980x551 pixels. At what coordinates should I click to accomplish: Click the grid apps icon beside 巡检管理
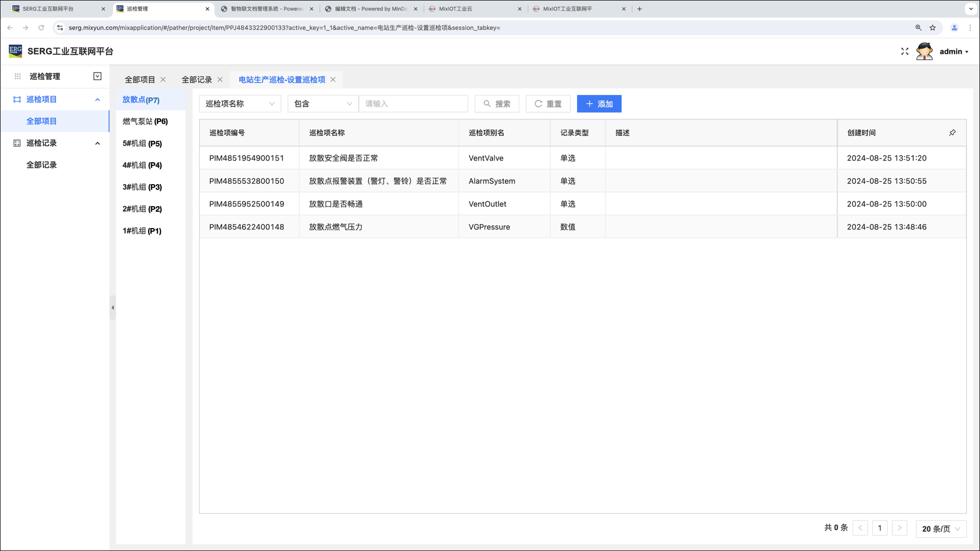click(17, 77)
